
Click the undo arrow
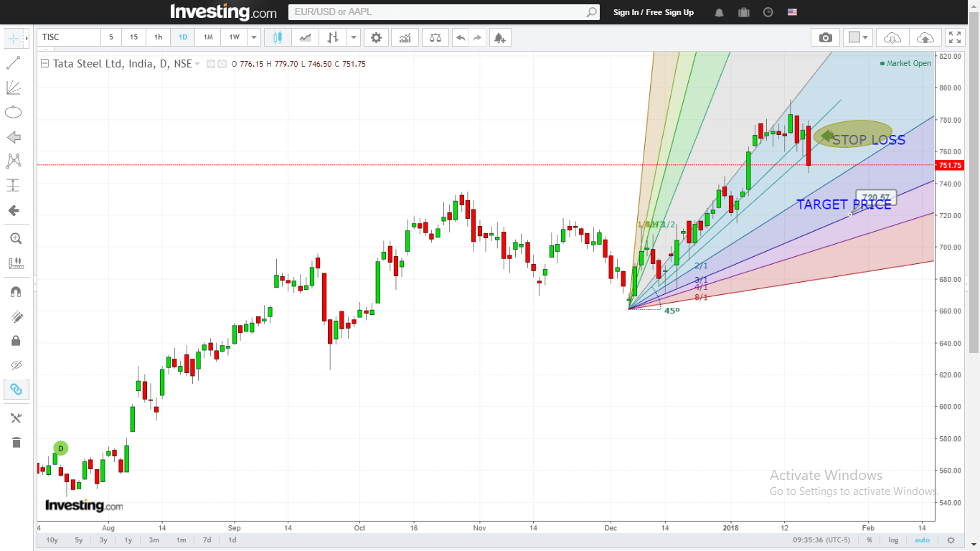click(461, 37)
